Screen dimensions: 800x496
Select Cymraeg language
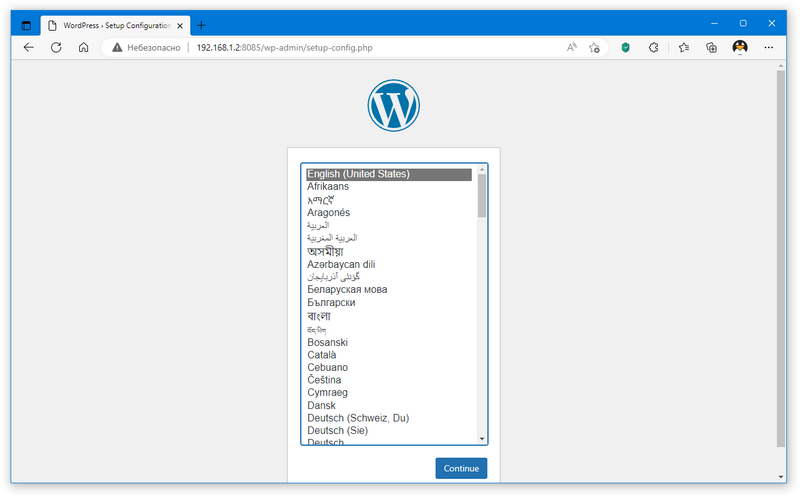click(x=389, y=392)
